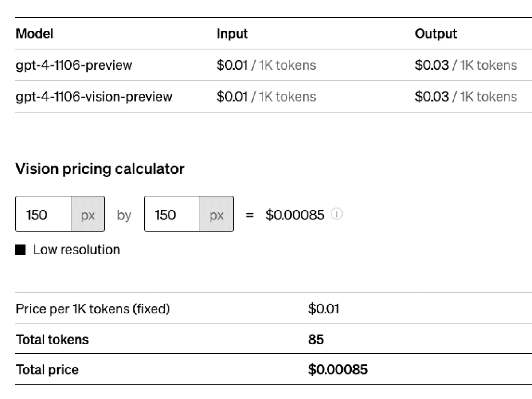Image resolution: width=532 pixels, height=399 pixels.
Task: Click the Low resolution label text
Action: tap(77, 250)
